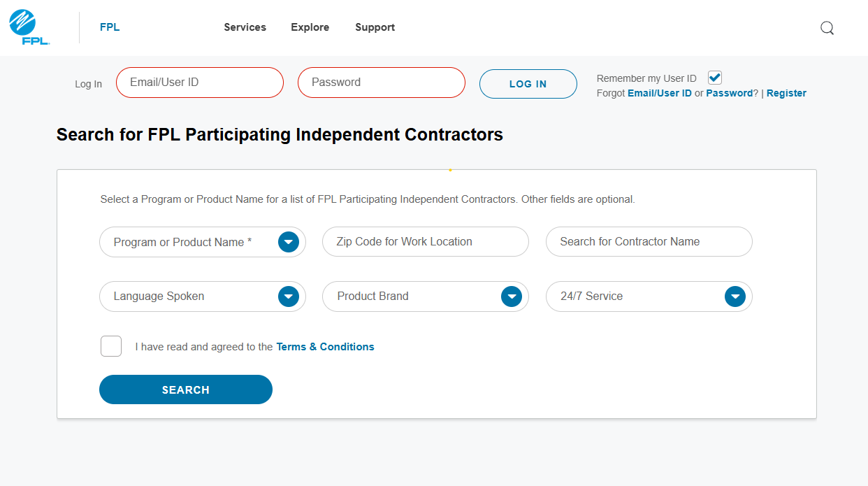This screenshot has height=486, width=868.
Task: Open the Services menu
Action: click(x=245, y=27)
